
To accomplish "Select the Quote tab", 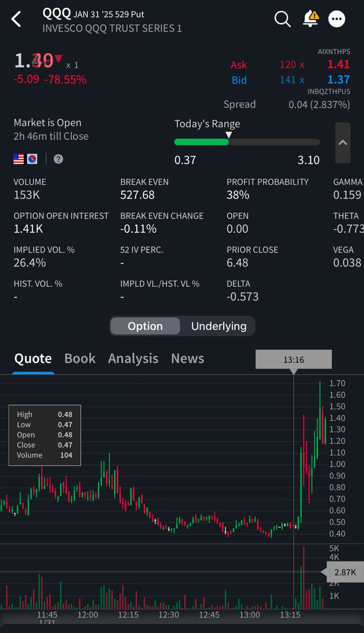I will (x=33, y=358).
